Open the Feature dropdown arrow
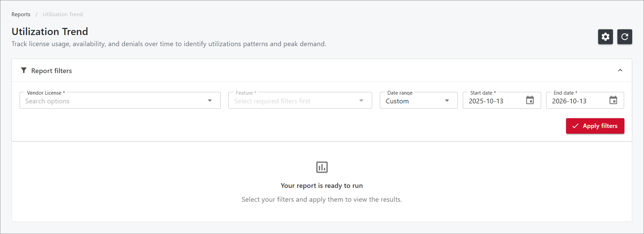 (x=361, y=101)
